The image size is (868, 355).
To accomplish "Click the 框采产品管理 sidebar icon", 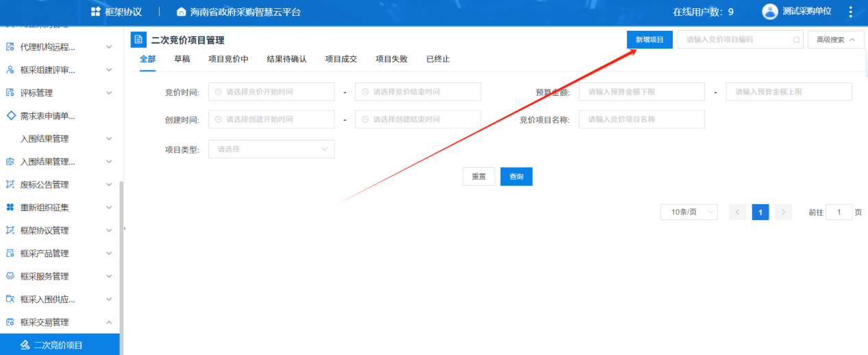I will point(10,254).
